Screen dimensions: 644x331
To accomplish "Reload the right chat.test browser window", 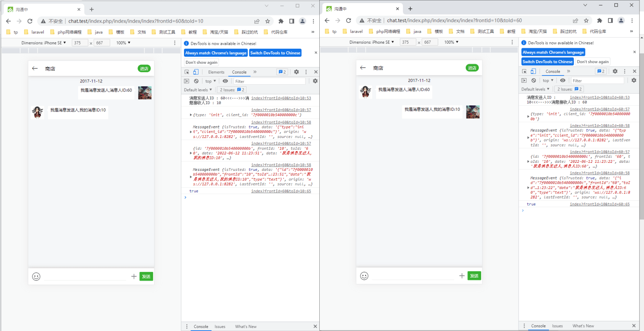I will pyautogui.click(x=348, y=20).
